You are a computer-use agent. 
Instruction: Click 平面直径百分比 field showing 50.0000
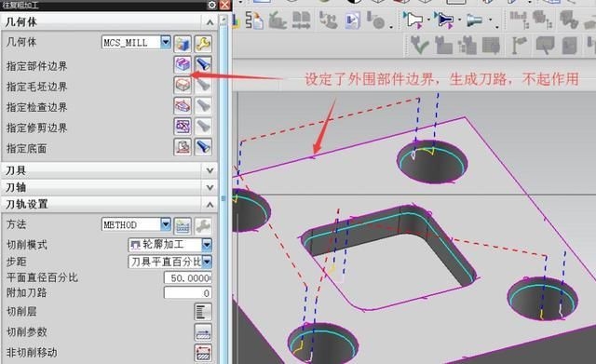coord(188,277)
